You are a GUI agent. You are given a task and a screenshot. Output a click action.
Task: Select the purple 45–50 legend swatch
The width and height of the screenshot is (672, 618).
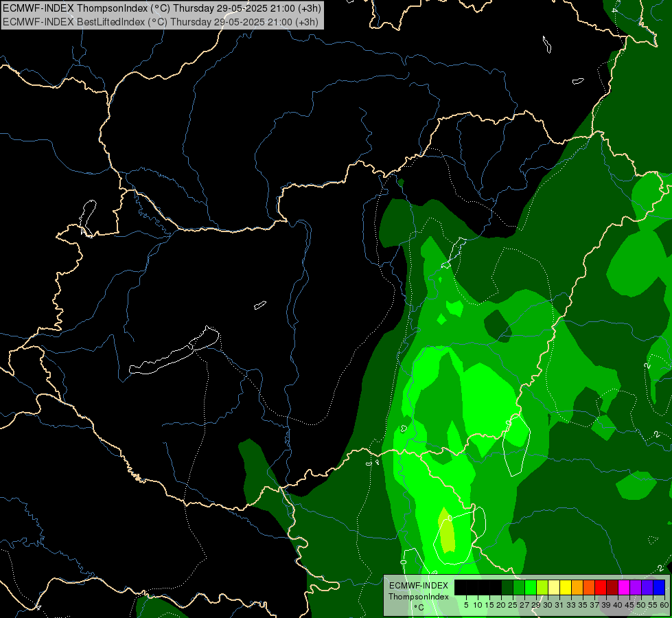point(636,587)
